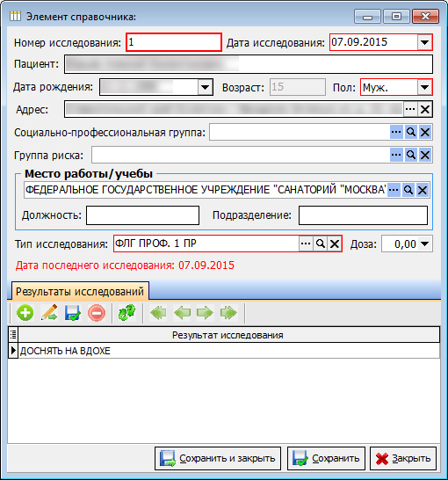Delete result with the red minus icon
This screenshot has width=448, height=480.
97,313
